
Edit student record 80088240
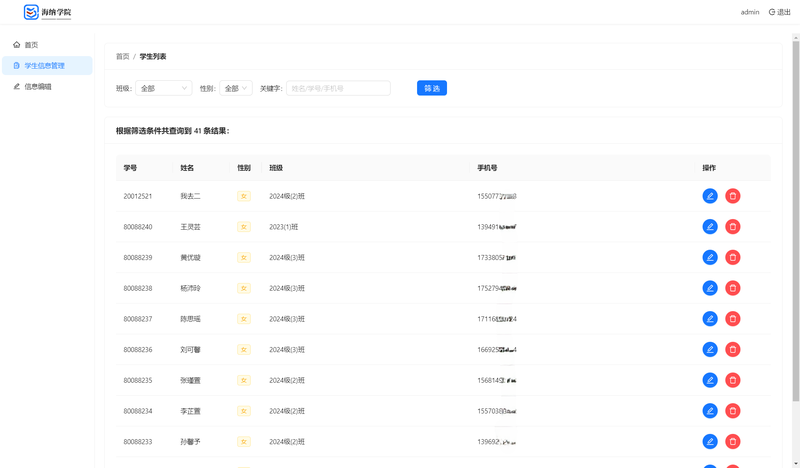pyautogui.click(x=710, y=227)
